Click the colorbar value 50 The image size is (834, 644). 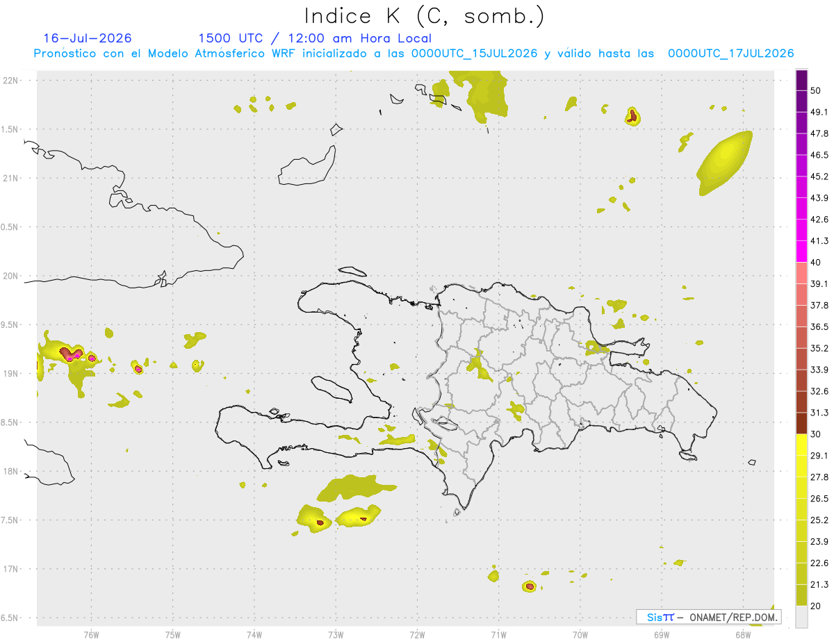pos(816,90)
